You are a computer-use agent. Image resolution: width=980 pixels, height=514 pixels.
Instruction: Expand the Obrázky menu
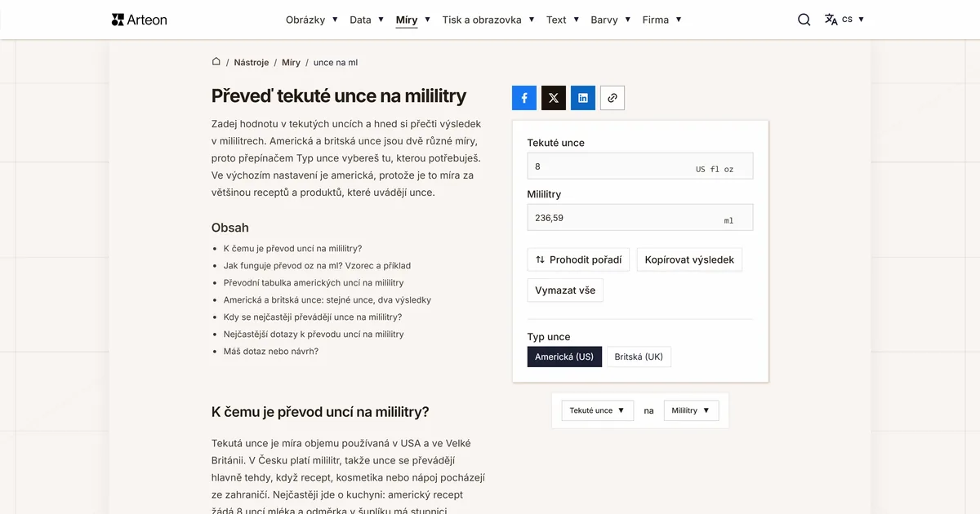pyautogui.click(x=312, y=20)
